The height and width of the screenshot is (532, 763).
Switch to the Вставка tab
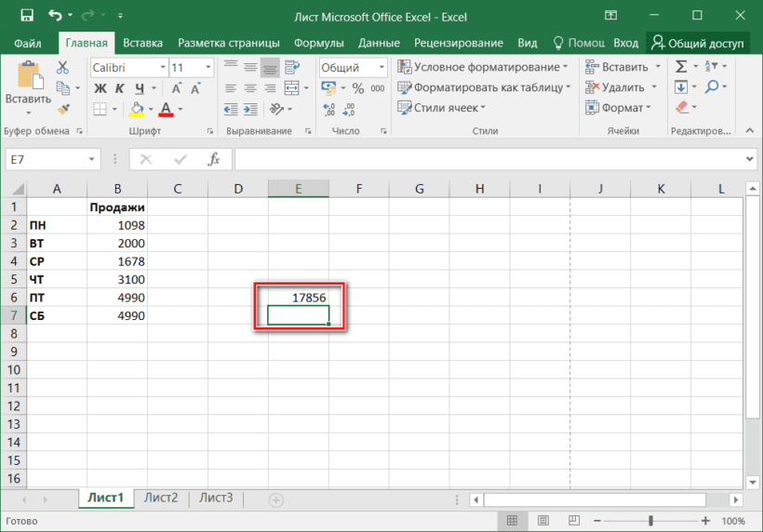point(142,44)
